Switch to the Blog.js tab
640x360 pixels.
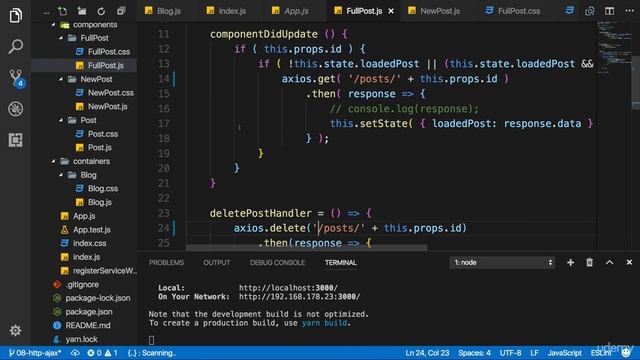click(x=163, y=11)
